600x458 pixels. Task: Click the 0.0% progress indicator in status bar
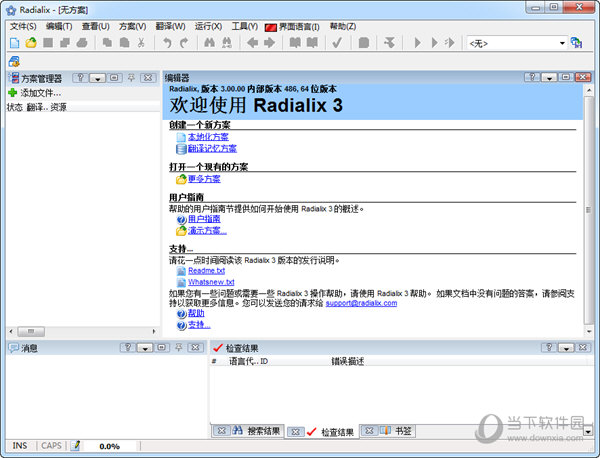[109, 446]
